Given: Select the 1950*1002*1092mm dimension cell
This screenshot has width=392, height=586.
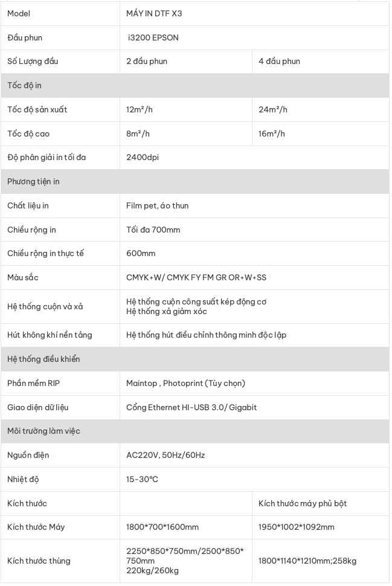Looking at the screenshot, I should pyautogui.click(x=321, y=527).
